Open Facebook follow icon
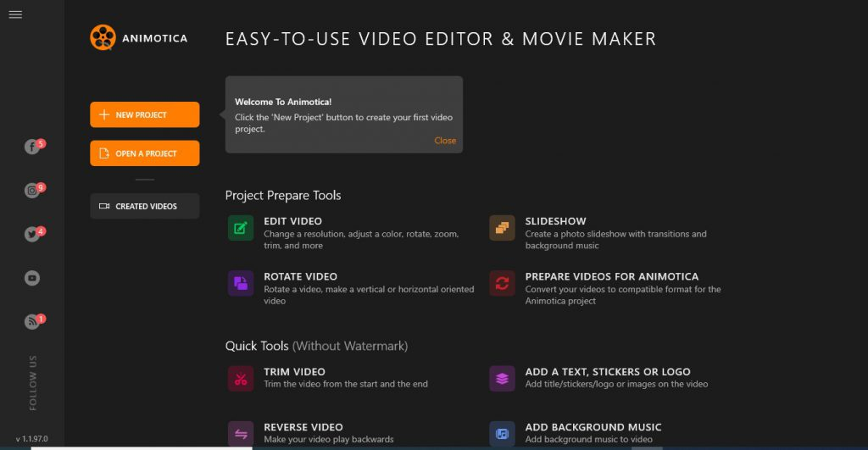Image resolution: width=868 pixels, height=450 pixels. click(32, 147)
